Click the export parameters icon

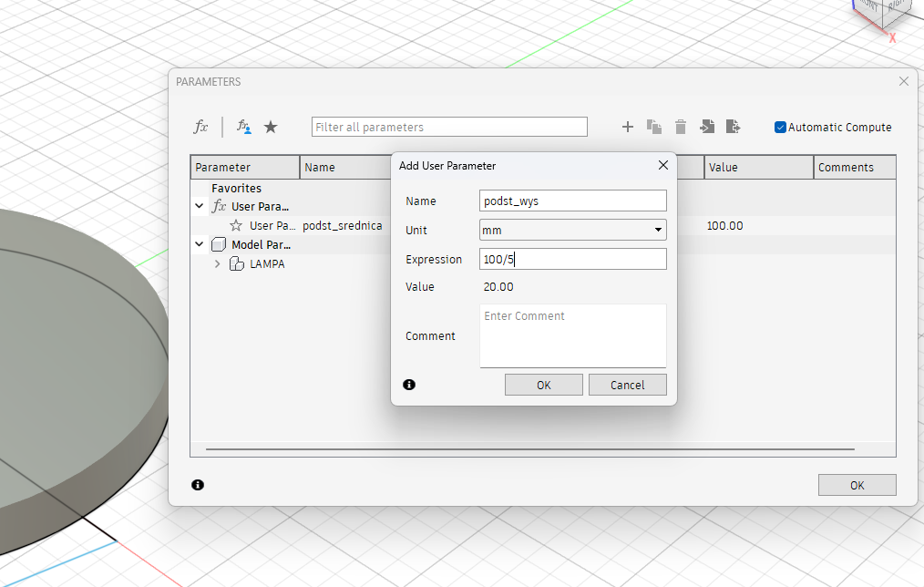click(x=733, y=128)
